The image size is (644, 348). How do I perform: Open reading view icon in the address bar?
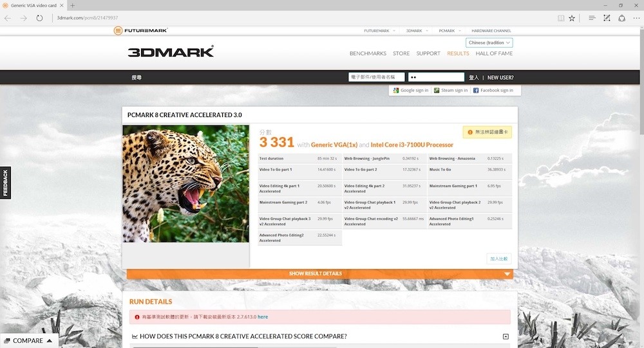[x=561, y=18]
